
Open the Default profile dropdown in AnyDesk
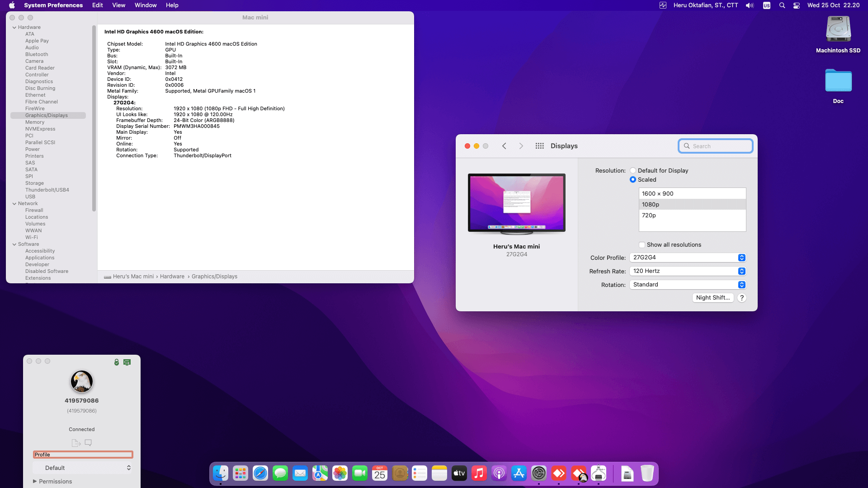tap(82, 468)
